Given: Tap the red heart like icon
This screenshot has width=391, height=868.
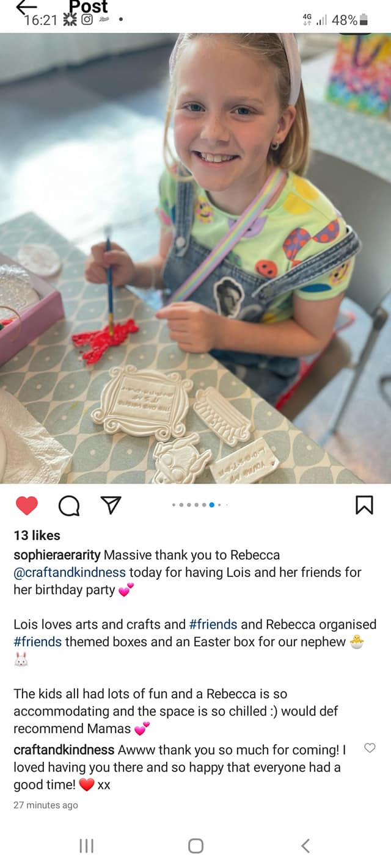Looking at the screenshot, I should pos(26,505).
